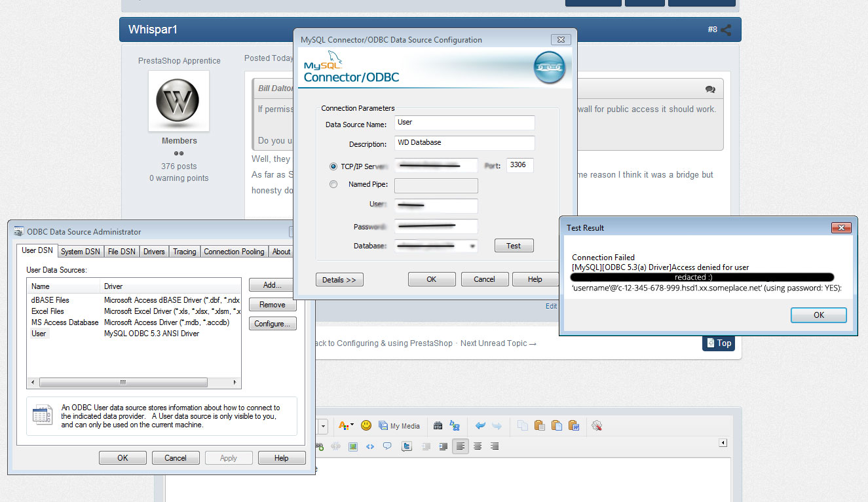Click the Port field showing 3306
868x502 pixels.
coord(519,165)
